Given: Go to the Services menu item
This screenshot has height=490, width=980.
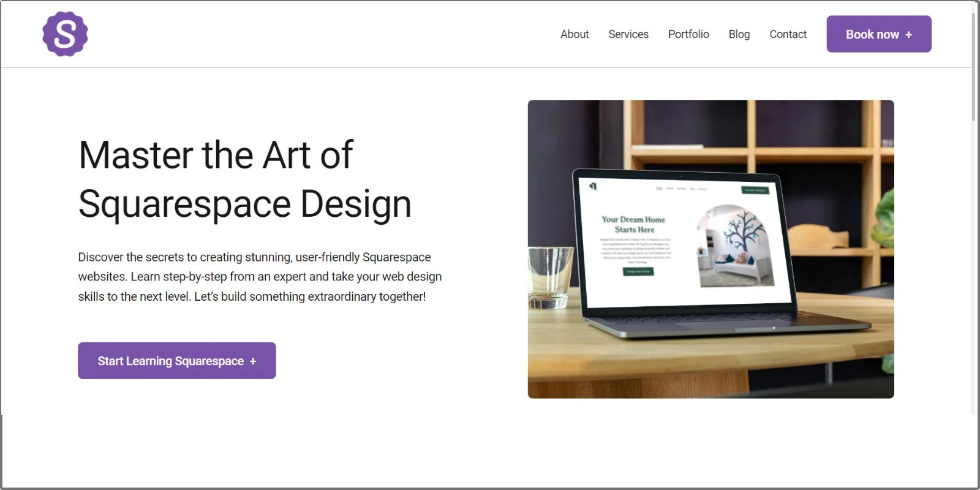Looking at the screenshot, I should point(628,34).
